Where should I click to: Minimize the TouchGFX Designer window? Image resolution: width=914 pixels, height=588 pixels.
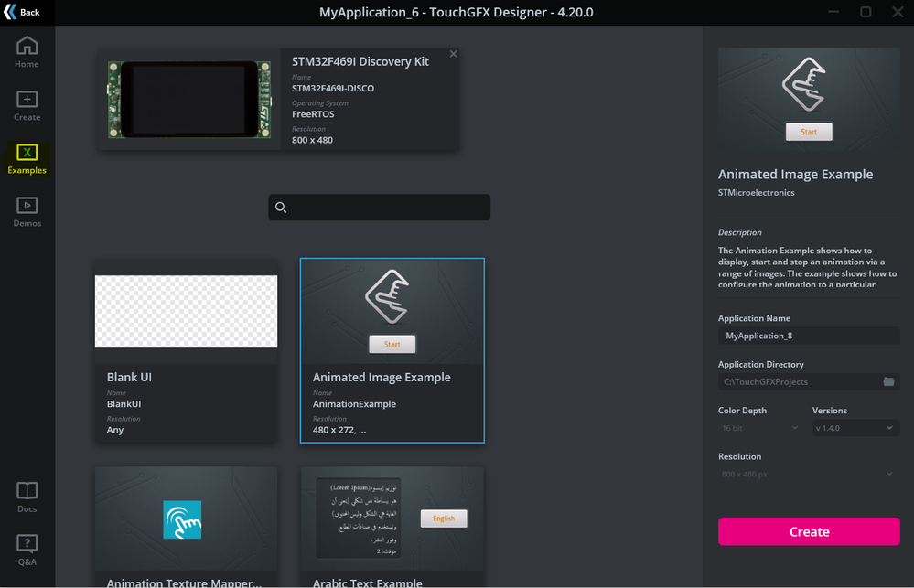tap(833, 12)
